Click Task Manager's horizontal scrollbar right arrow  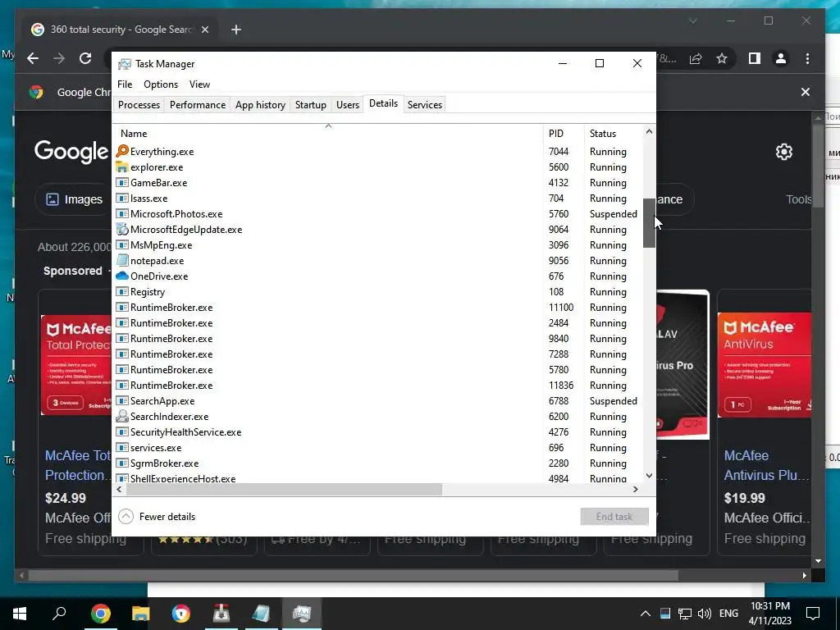click(x=636, y=489)
